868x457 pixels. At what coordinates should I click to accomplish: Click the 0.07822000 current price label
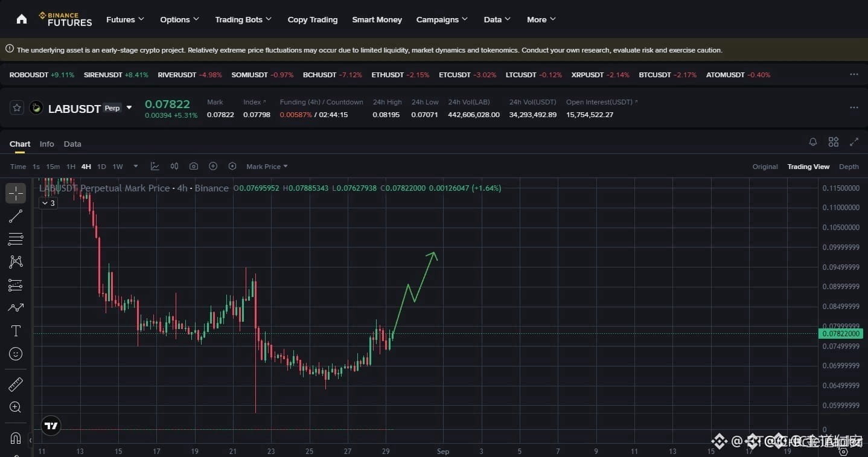[841, 334]
